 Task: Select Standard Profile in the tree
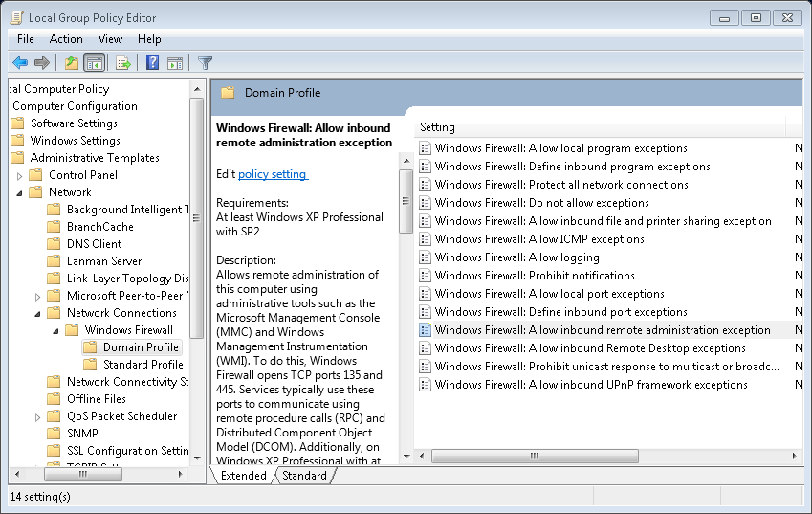click(x=143, y=365)
